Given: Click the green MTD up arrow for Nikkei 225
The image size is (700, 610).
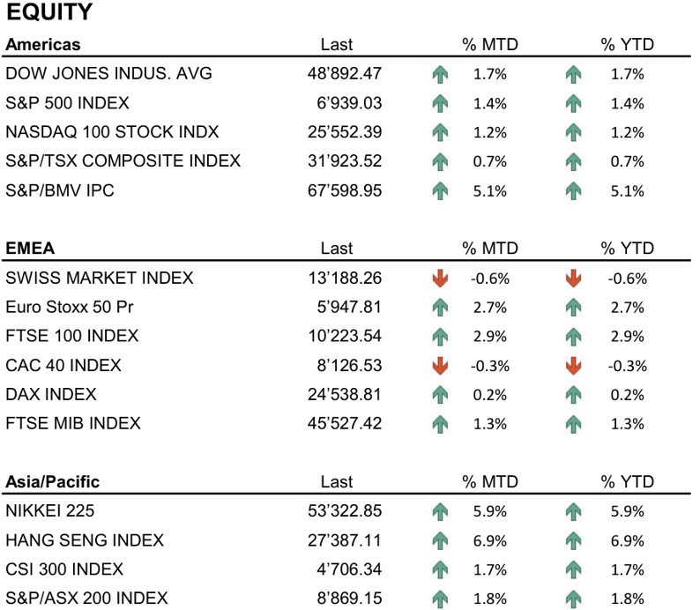Looking at the screenshot, I should tap(440, 511).
